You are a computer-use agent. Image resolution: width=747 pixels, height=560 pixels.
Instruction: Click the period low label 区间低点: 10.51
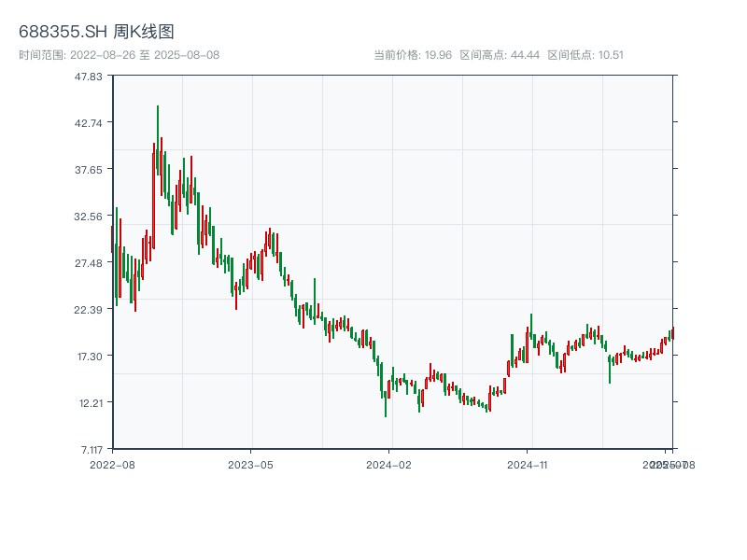(x=585, y=55)
